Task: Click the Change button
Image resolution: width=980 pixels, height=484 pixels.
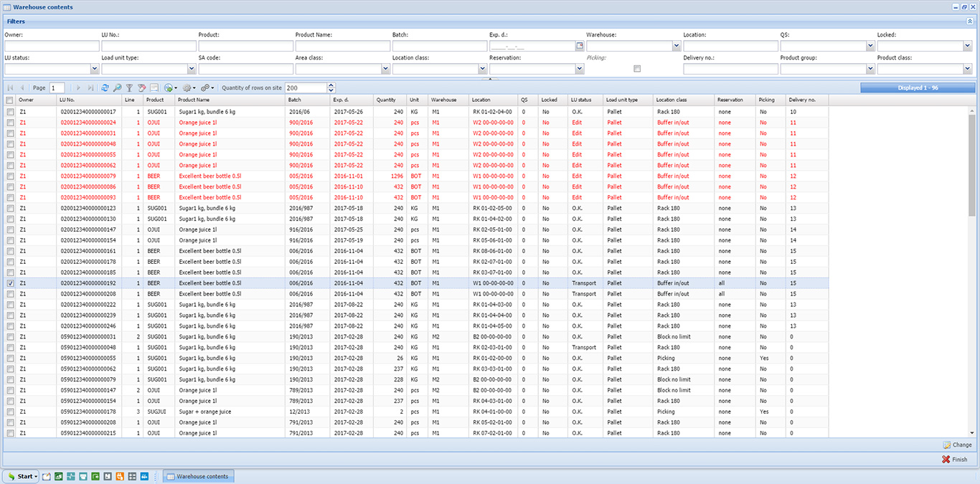Action: pyautogui.click(x=957, y=445)
